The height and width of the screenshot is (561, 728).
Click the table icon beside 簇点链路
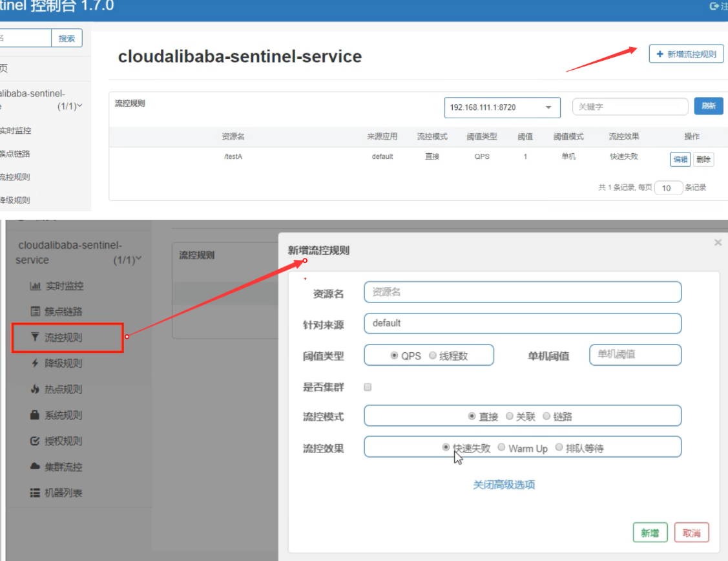tap(35, 311)
